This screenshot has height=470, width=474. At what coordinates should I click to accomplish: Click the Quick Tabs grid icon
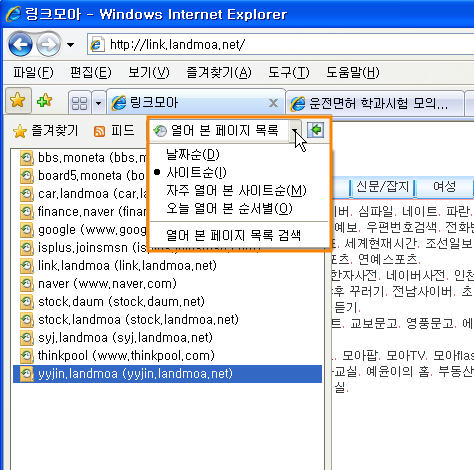pos(79,103)
